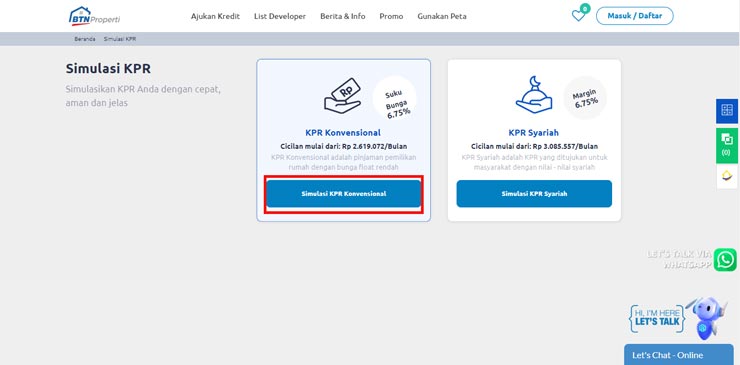The height and width of the screenshot is (365, 740).
Task: Open the WhatsApp chat icon
Action: pyautogui.click(x=725, y=260)
